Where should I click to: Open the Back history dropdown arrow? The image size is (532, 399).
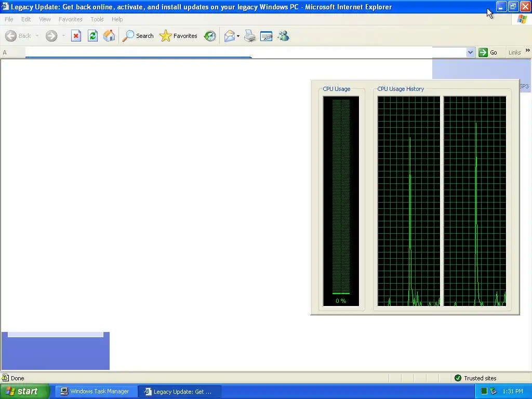(x=37, y=36)
